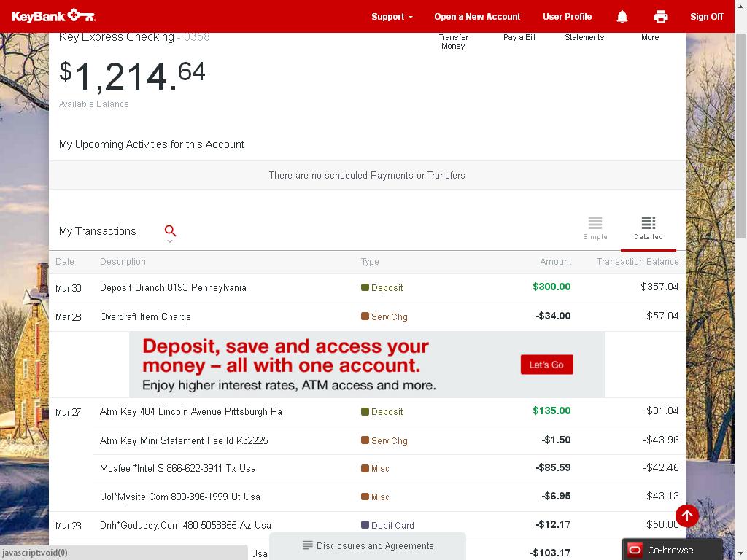Click the -$12.17 amount
Viewport: 747px width, 560px height.
(x=553, y=524)
